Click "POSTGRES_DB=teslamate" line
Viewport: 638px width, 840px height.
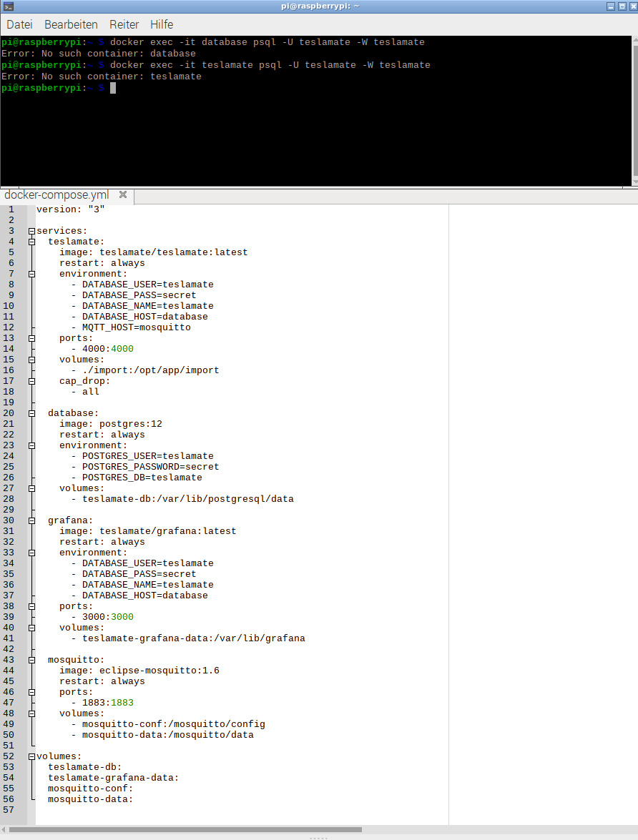[142, 478]
